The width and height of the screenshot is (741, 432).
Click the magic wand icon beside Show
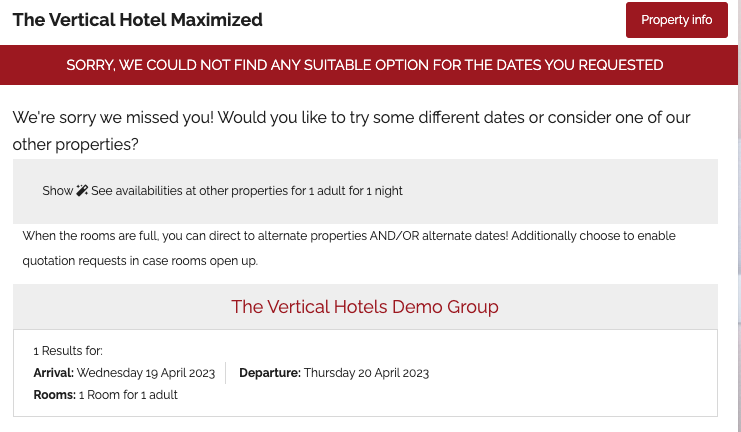click(82, 190)
